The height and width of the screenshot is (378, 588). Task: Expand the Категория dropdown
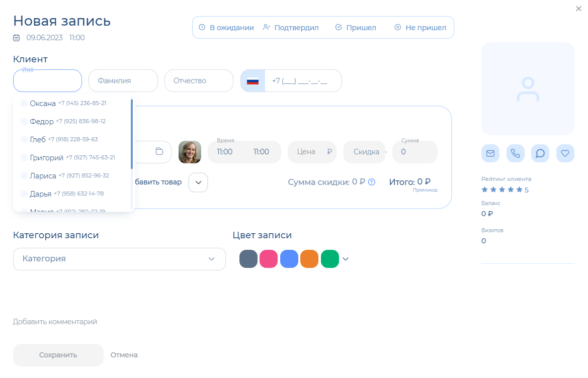point(211,259)
